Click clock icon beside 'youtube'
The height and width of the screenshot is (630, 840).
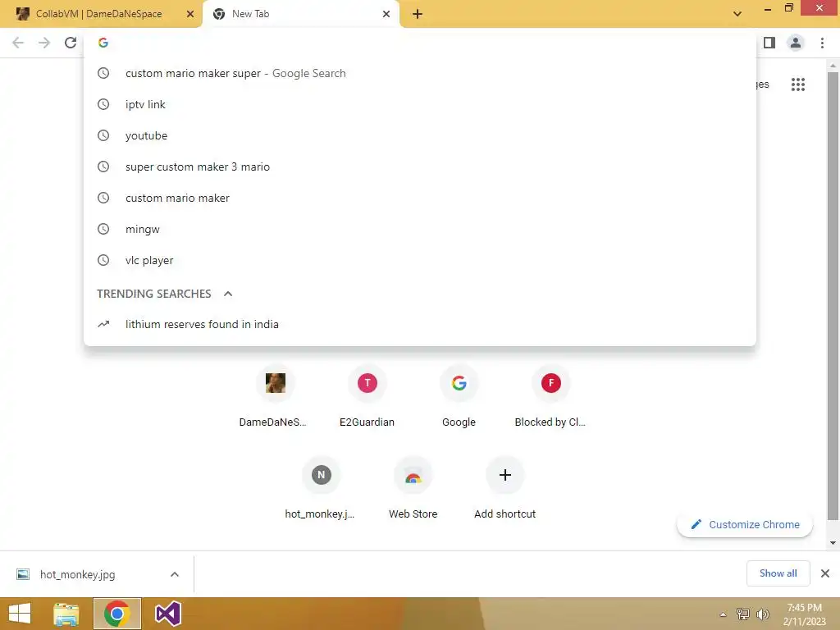[103, 135]
